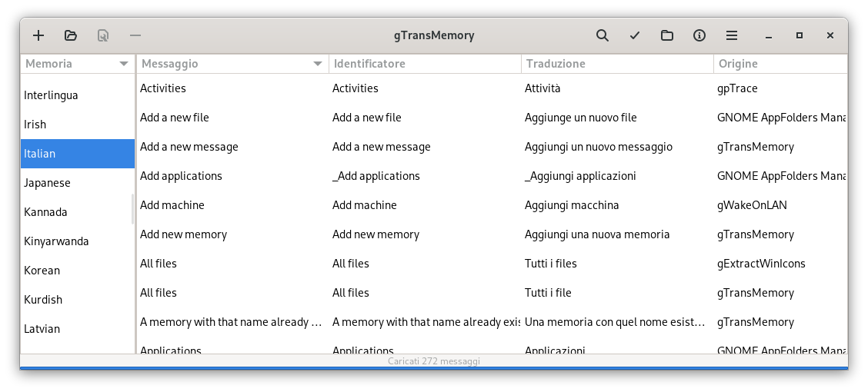The width and height of the screenshot is (868, 392).
Task: Click the translation 'Attività'
Action: (542, 88)
